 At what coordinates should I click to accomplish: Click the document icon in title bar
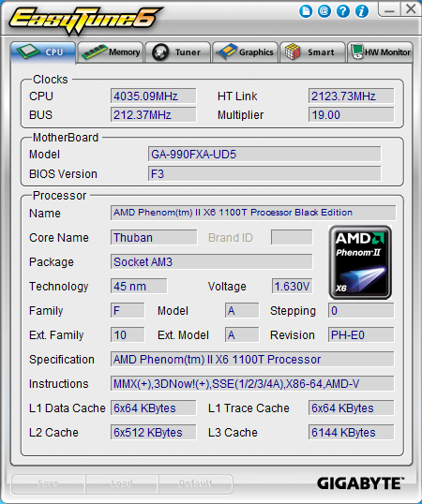(306, 11)
